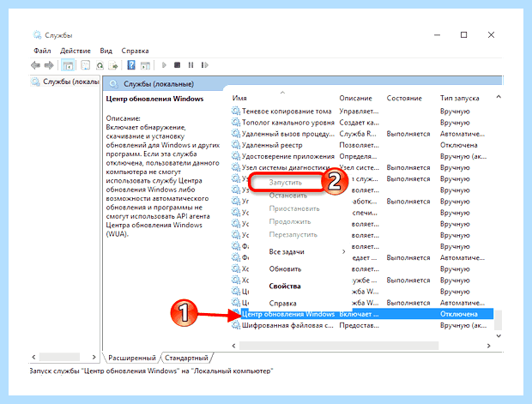Sort by the Описание column header

355,98
